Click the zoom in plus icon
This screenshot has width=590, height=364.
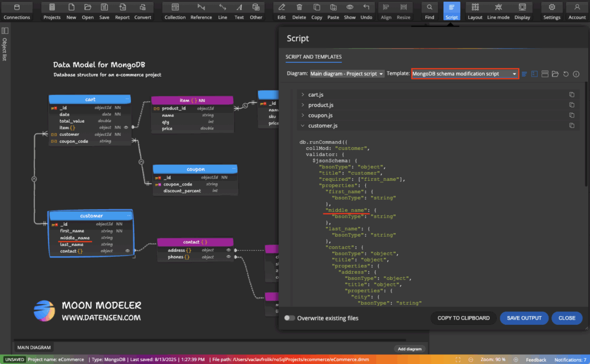point(516,360)
